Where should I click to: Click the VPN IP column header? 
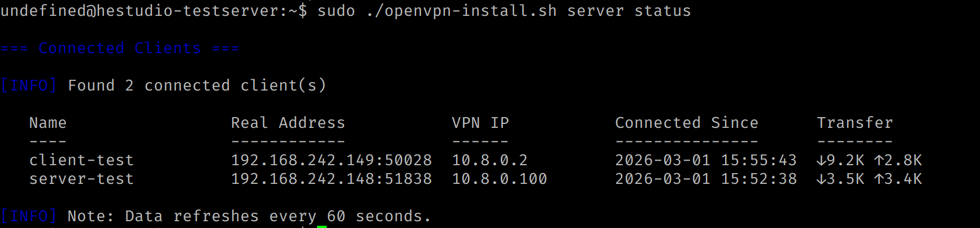coord(480,123)
